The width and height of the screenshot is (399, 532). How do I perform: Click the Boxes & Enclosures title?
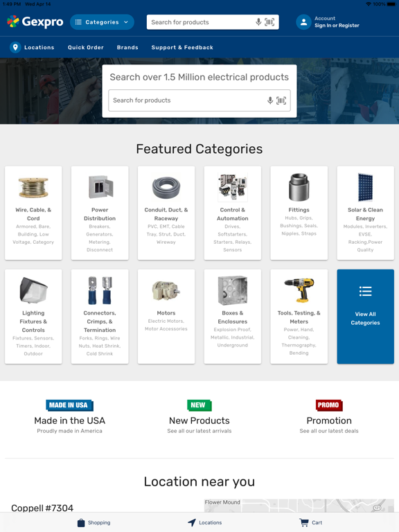(233, 317)
